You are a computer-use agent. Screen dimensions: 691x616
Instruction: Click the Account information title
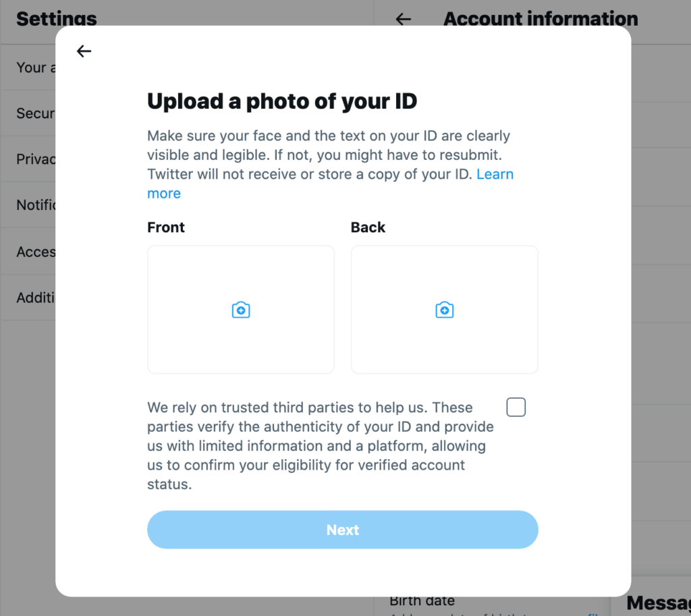click(x=541, y=19)
